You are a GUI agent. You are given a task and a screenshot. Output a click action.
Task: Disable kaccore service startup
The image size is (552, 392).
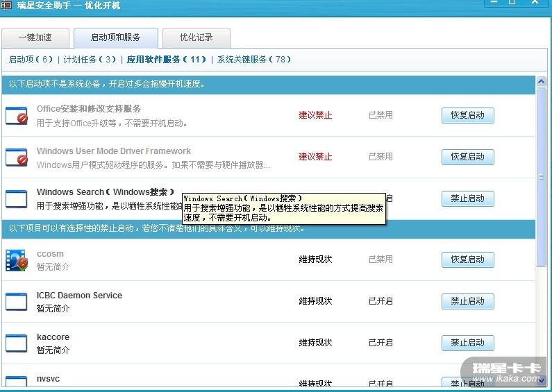tap(467, 343)
